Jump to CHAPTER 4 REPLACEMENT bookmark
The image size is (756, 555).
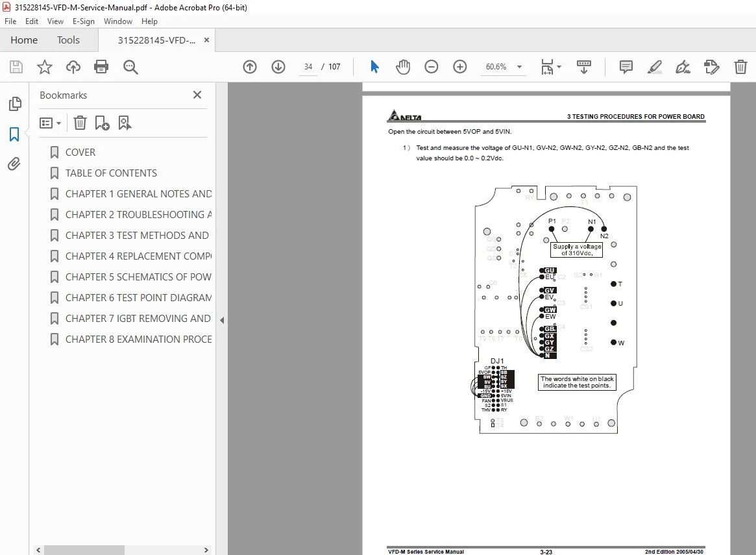(x=138, y=256)
